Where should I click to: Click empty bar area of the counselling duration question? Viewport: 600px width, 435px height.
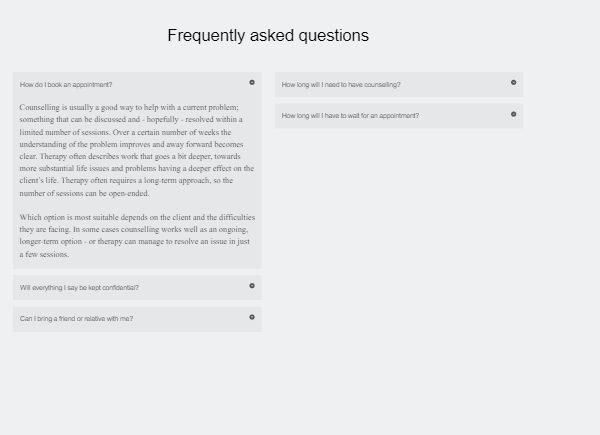click(455, 85)
